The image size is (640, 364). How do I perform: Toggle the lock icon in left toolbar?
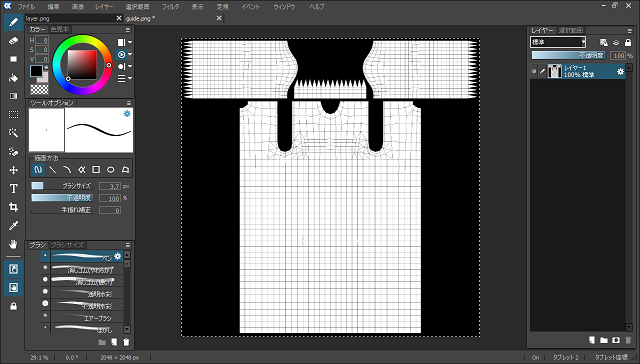tap(13, 306)
